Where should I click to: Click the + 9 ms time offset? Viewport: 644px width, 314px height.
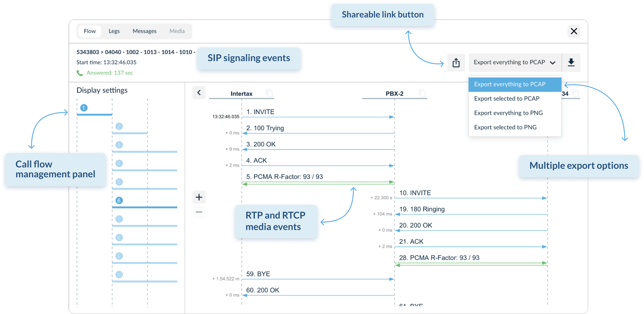click(x=232, y=149)
